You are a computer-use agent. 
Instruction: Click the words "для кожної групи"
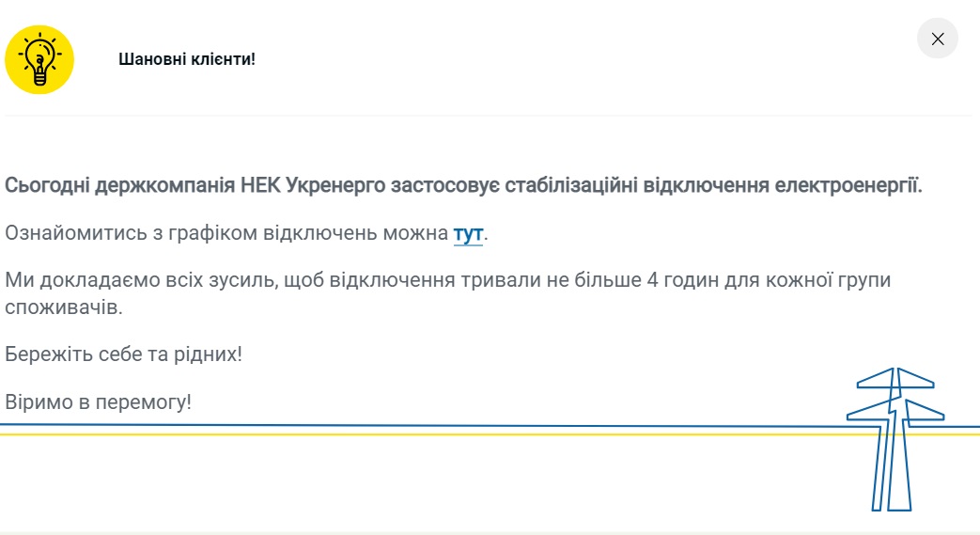point(807,280)
